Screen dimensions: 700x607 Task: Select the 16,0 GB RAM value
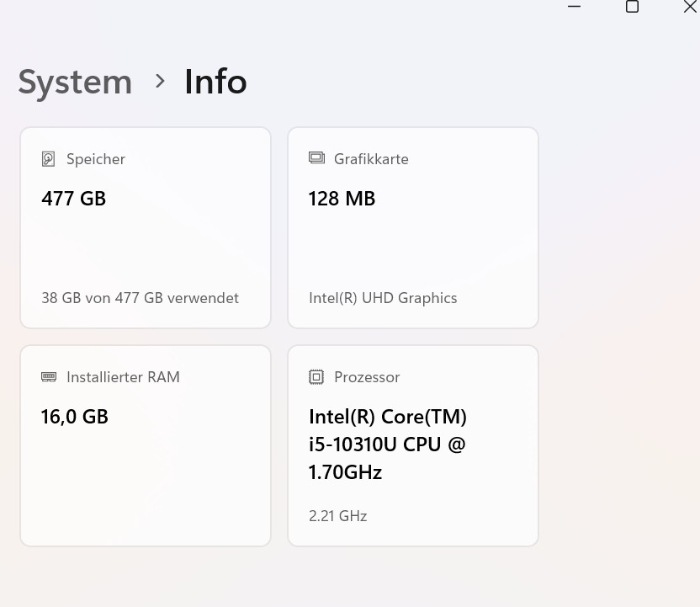pyautogui.click(x=75, y=417)
